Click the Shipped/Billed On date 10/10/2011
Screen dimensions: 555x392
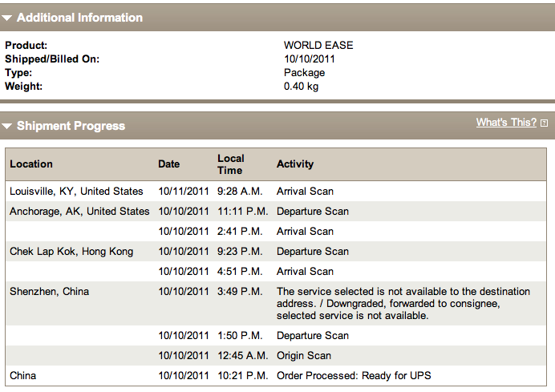pos(310,59)
